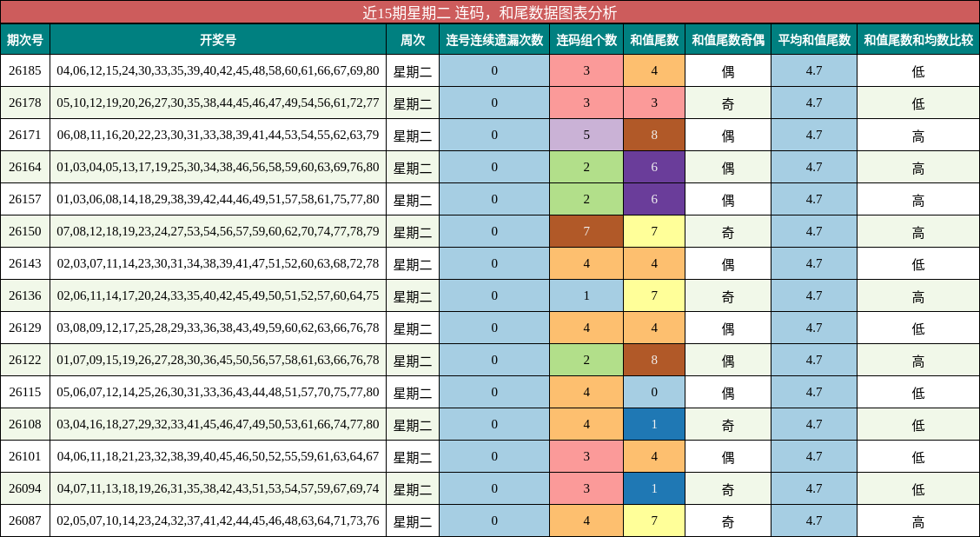Viewport: 980px width, 537px height.
Task: Click the '周次' column header
Action: pos(413,40)
